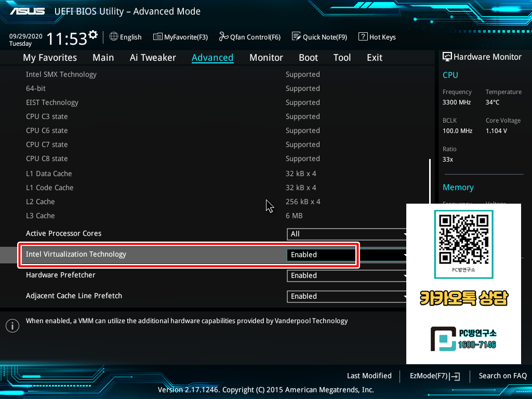532x399 pixels.
Task: Click Search on FAQ
Action: tap(502, 376)
